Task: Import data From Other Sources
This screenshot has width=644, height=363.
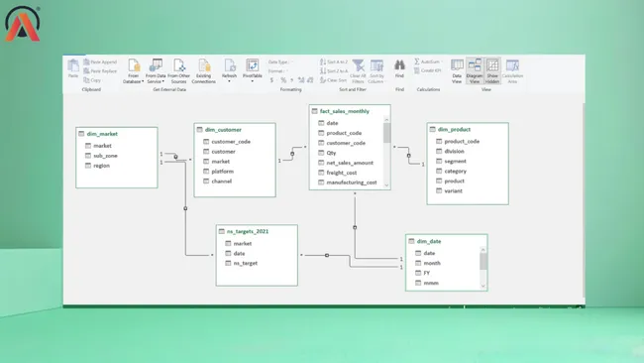Action: pyautogui.click(x=178, y=71)
